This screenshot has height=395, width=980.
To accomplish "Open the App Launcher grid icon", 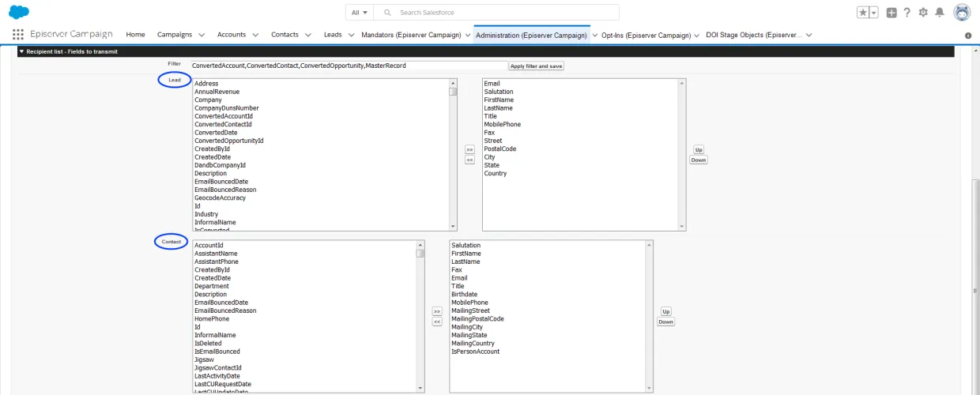I will pos(18,35).
